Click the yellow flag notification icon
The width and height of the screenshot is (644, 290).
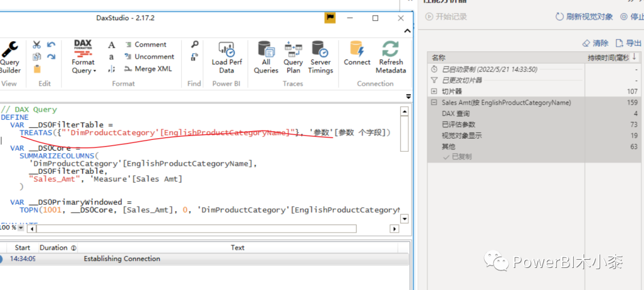[330, 18]
